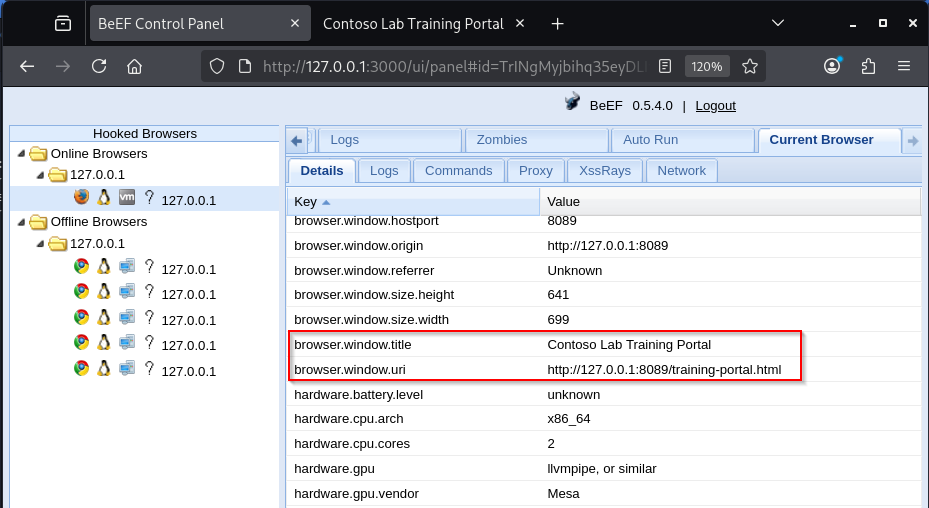Viewport: 929px width, 508px height.
Task: Close the BeEF Control Panel tab
Action: click(294, 24)
